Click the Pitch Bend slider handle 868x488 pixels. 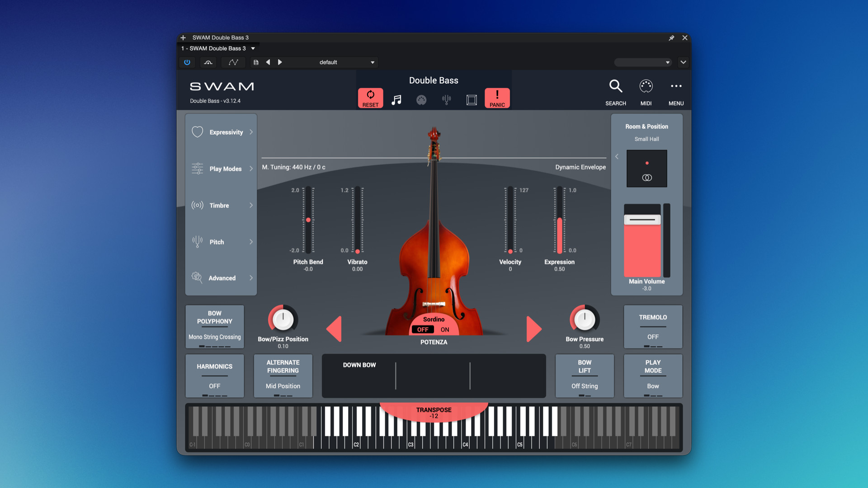(x=308, y=220)
